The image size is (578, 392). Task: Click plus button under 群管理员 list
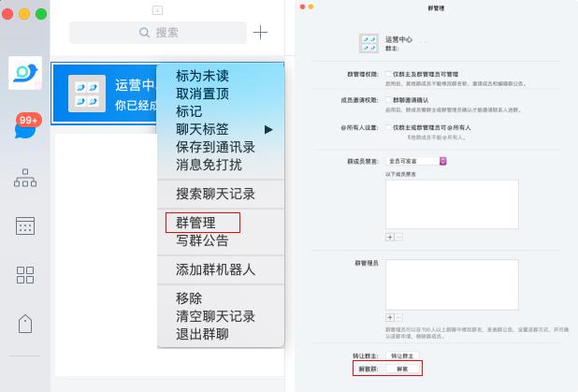coord(390,318)
